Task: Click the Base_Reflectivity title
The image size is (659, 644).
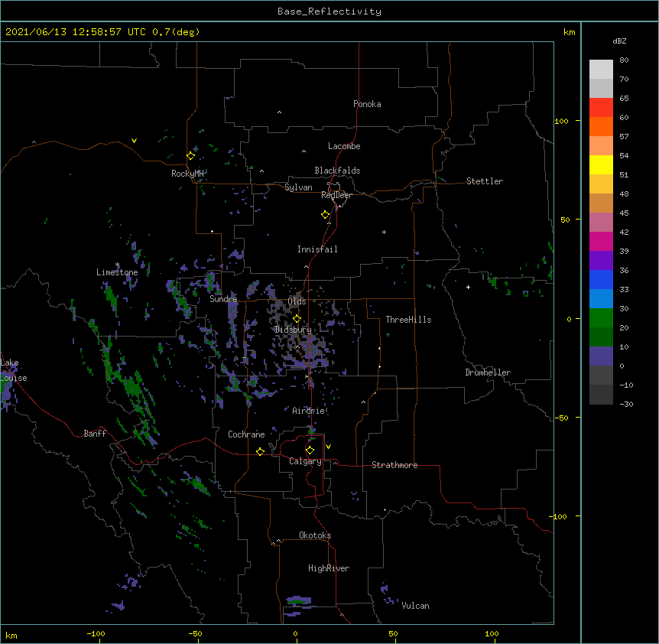Action: (x=329, y=11)
